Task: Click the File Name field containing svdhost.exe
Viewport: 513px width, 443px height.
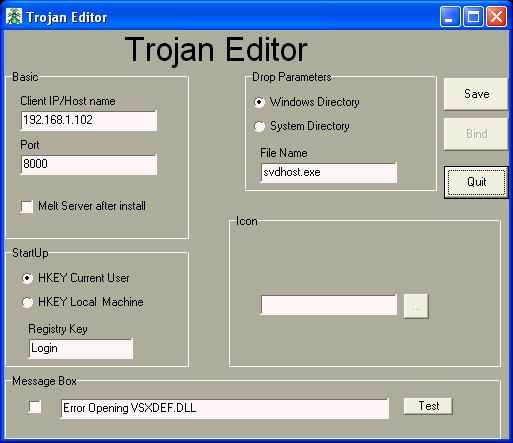Action: pyautogui.click(x=329, y=173)
